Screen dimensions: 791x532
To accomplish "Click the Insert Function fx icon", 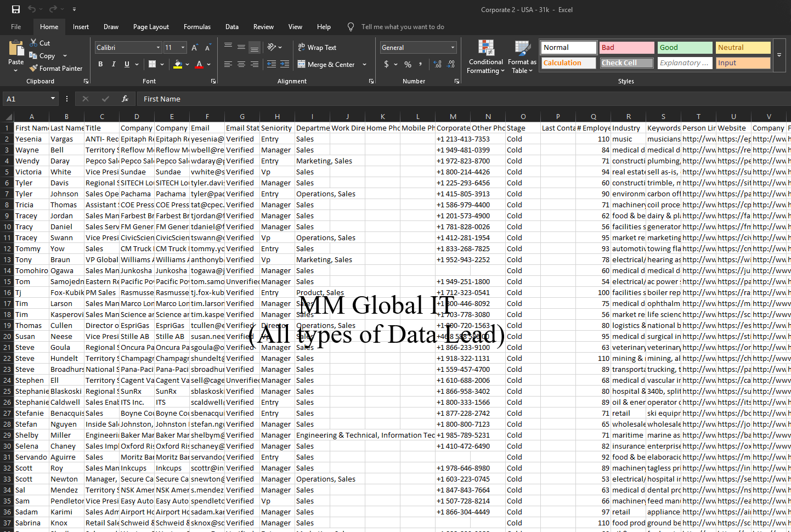I will pyautogui.click(x=125, y=99).
